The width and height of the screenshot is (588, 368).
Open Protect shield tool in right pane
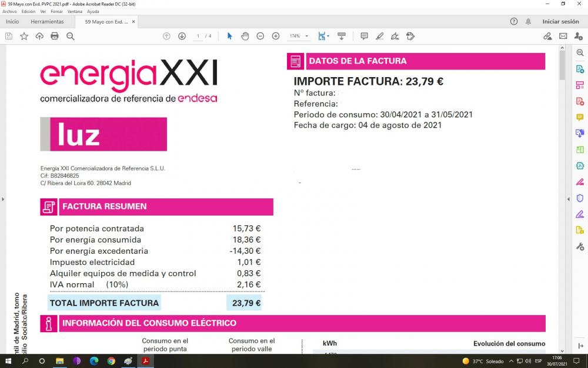[580, 198]
